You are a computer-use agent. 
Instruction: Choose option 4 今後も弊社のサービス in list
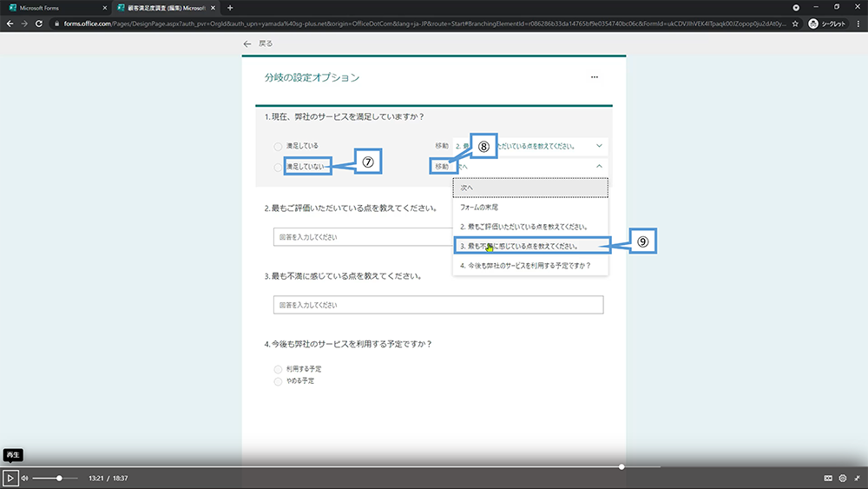point(530,265)
